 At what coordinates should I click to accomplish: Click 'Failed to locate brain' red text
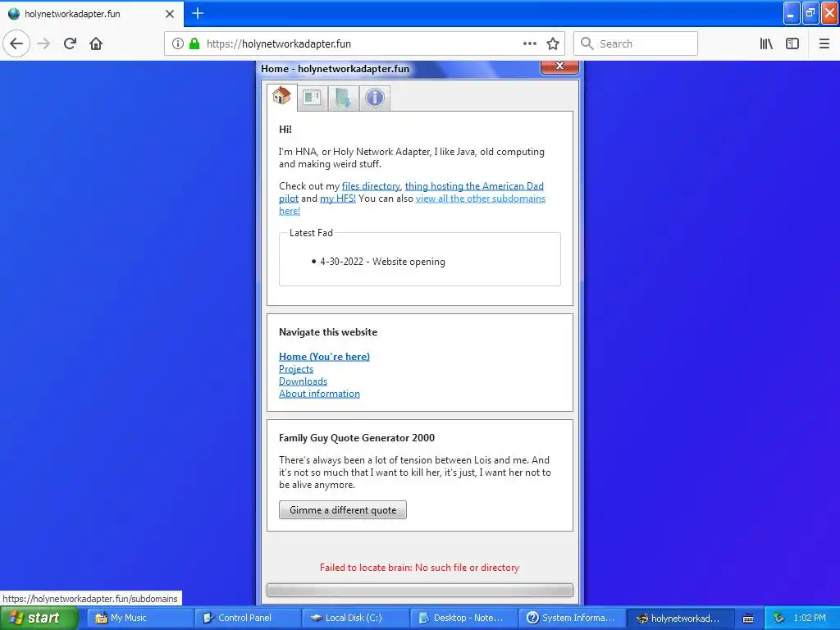point(419,568)
